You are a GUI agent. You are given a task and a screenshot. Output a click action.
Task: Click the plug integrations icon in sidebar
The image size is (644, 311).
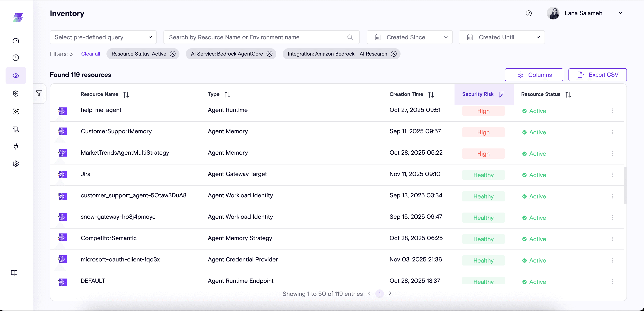point(16,146)
